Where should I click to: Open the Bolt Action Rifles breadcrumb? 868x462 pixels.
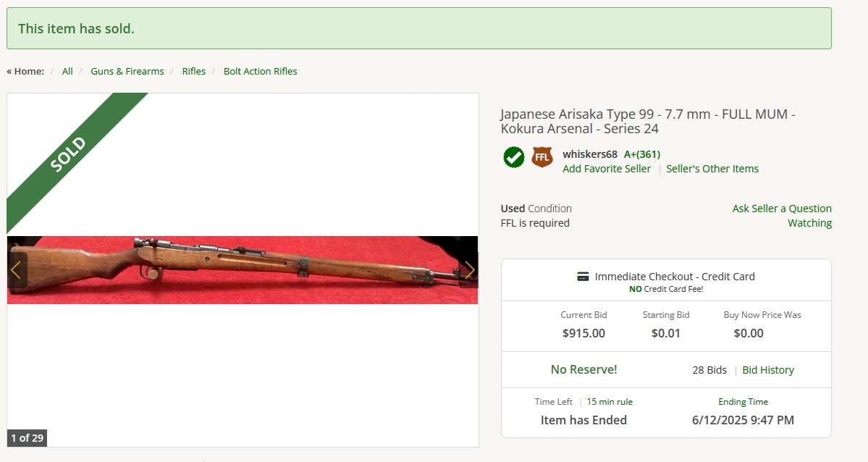(260, 72)
